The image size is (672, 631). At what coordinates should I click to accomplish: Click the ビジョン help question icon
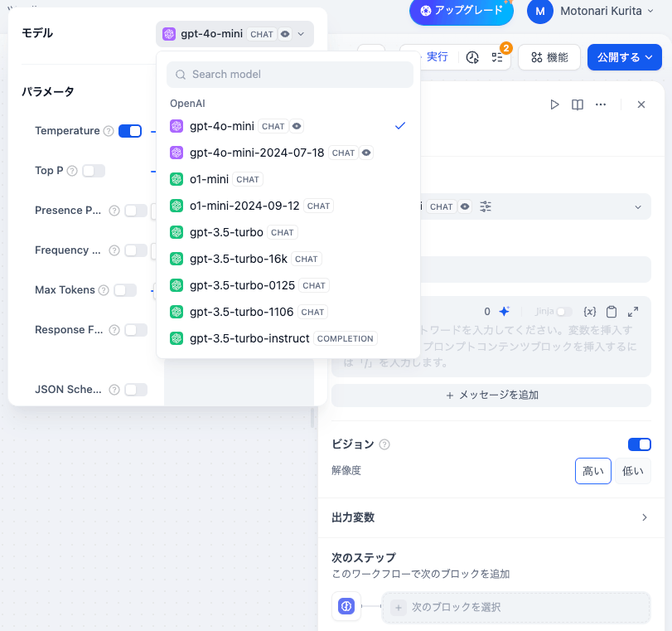coord(384,444)
